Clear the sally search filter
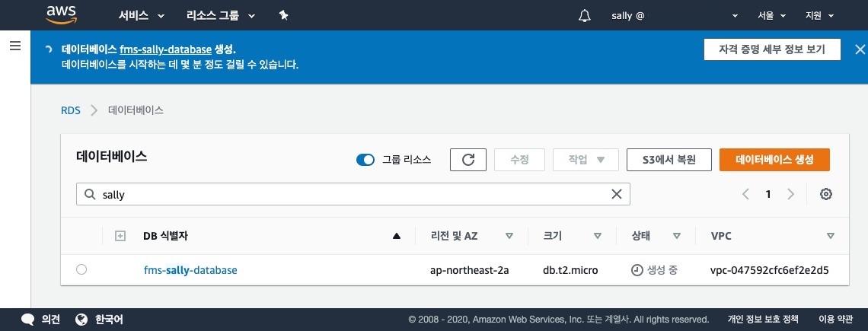Screen dimensions: 868x331 (617, 194)
